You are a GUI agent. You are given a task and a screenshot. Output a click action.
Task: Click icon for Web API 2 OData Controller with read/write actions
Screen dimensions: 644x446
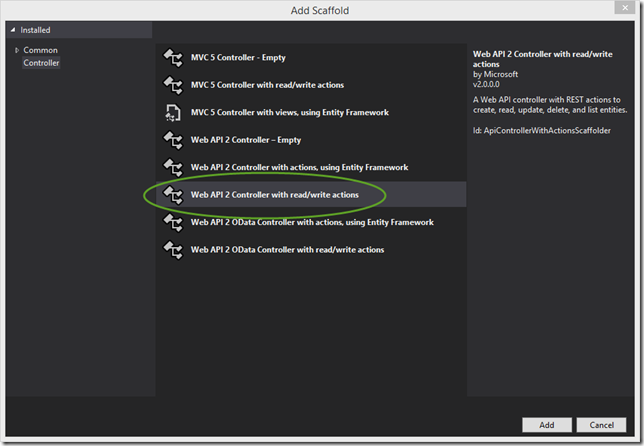173,250
